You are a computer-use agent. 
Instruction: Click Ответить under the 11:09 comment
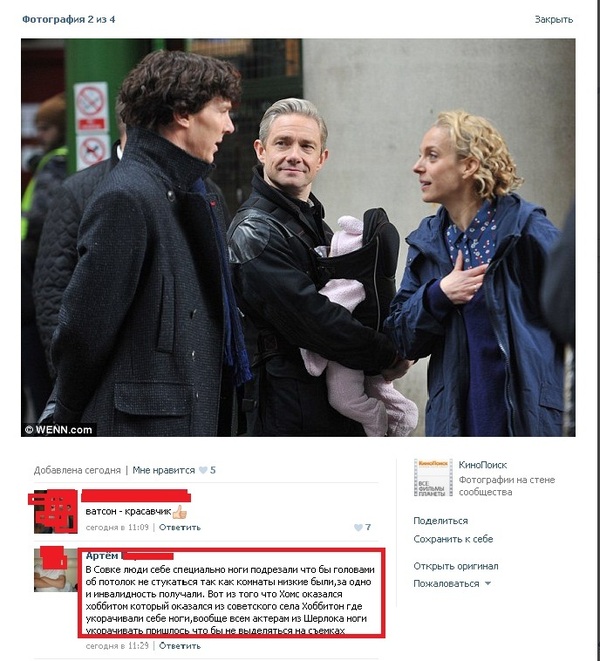coord(180,527)
